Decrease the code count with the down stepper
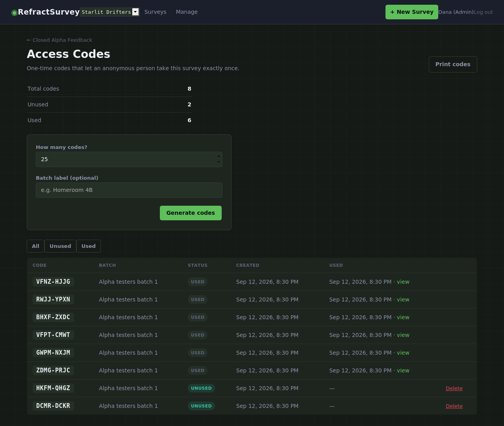The image size is (504, 426). (x=219, y=162)
